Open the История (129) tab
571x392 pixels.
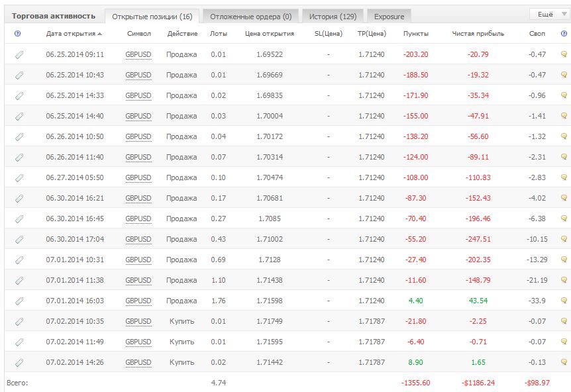[333, 17]
